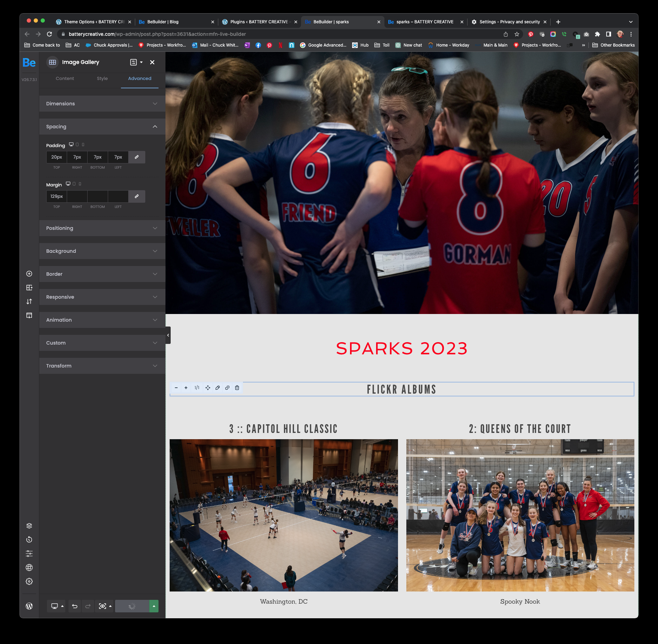Click the WordPress logo icon

[29, 606]
